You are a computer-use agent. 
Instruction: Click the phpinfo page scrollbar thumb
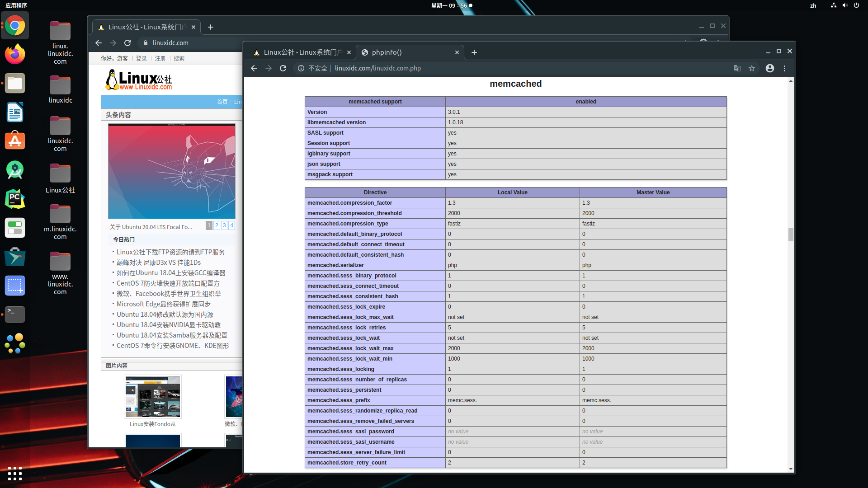pyautogui.click(x=791, y=235)
